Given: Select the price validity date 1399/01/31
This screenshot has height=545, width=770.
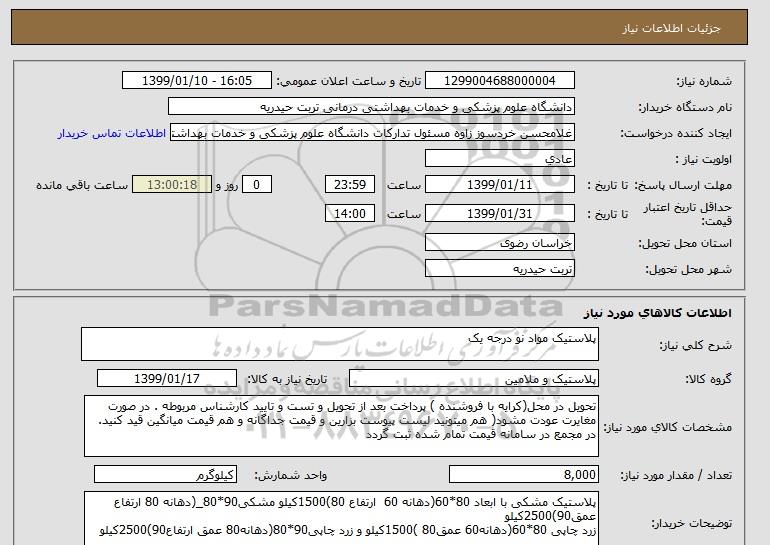Looking at the screenshot, I should click(x=499, y=214).
